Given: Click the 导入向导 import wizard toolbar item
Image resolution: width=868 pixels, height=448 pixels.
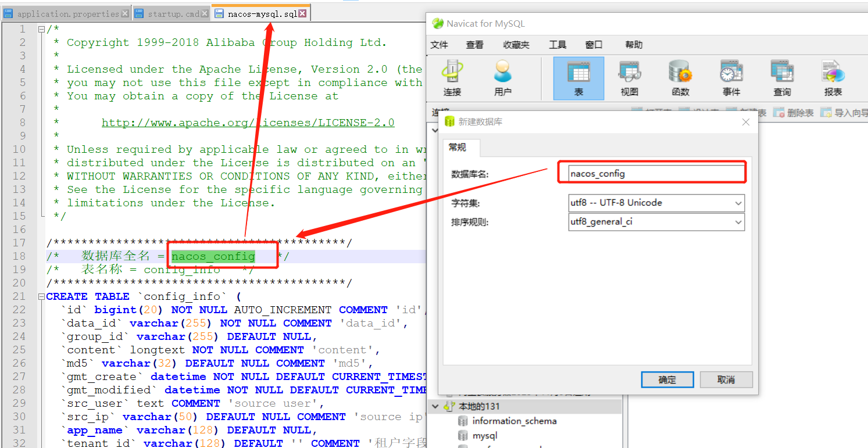Looking at the screenshot, I should point(844,113).
